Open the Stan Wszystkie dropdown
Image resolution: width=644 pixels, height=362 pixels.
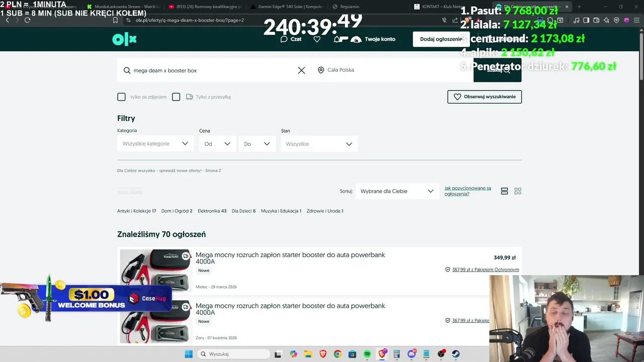coord(319,144)
